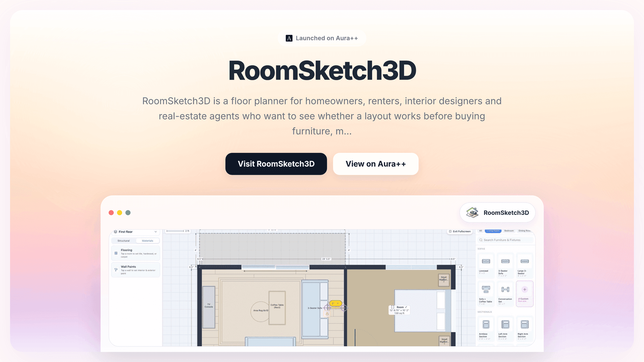
Task: Open the First floor level dropdown
Action: (x=136, y=232)
